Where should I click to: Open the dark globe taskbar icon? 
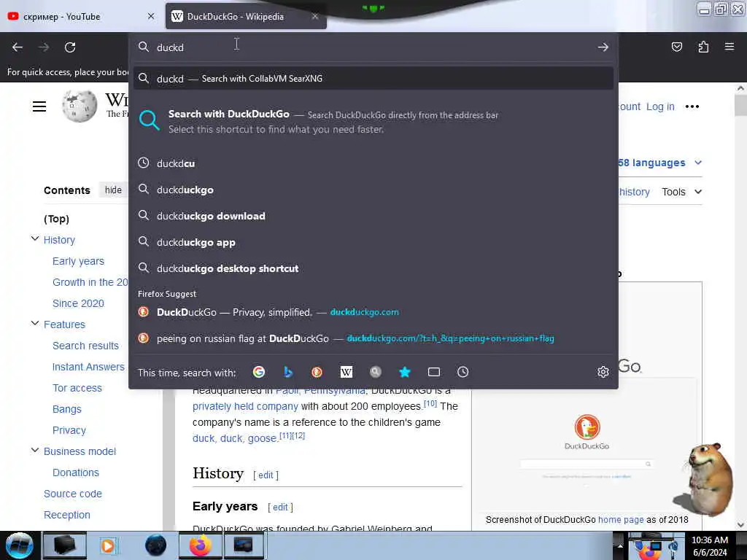[x=156, y=545]
